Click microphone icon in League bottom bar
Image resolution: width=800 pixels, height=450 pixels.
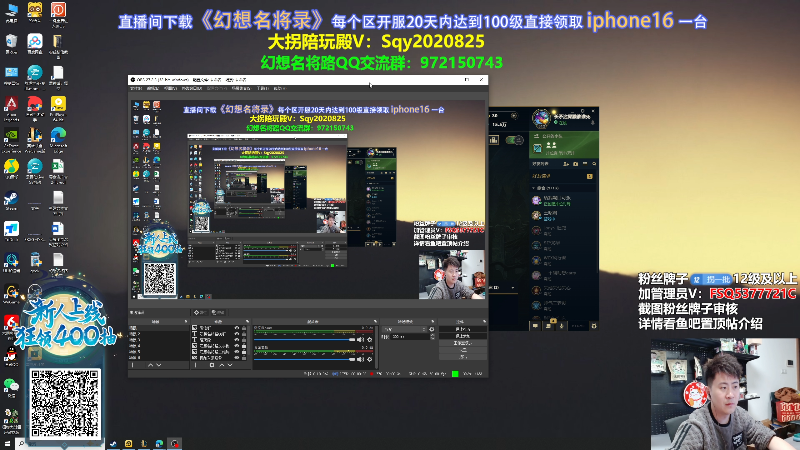[x=562, y=326]
